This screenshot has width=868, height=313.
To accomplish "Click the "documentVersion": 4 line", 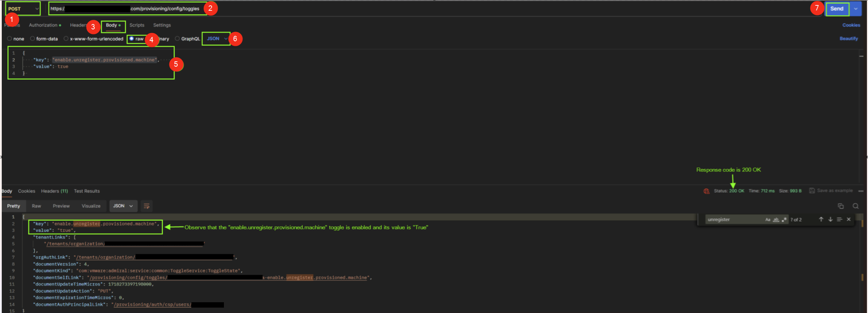I will [x=61, y=264].
